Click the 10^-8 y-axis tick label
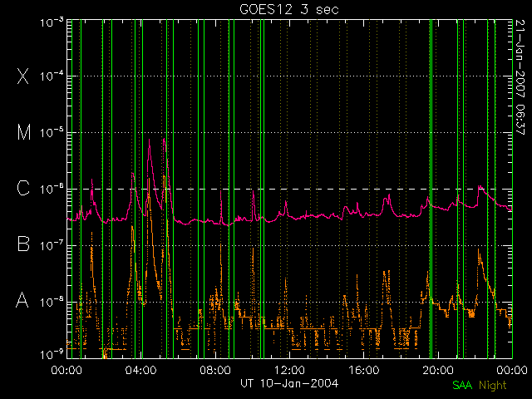The height and width of the screenshot is (399, 532). pos(52,301)
